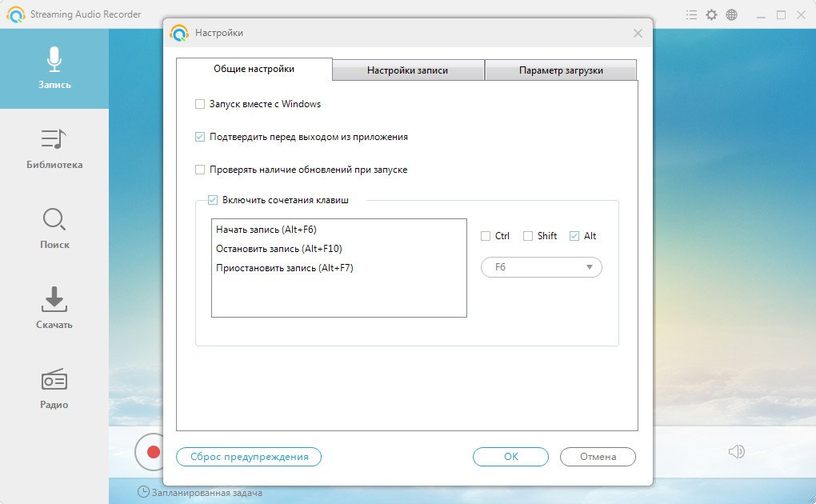Click the speaker volume icon

pyautogui.click(x=736, y=452)
